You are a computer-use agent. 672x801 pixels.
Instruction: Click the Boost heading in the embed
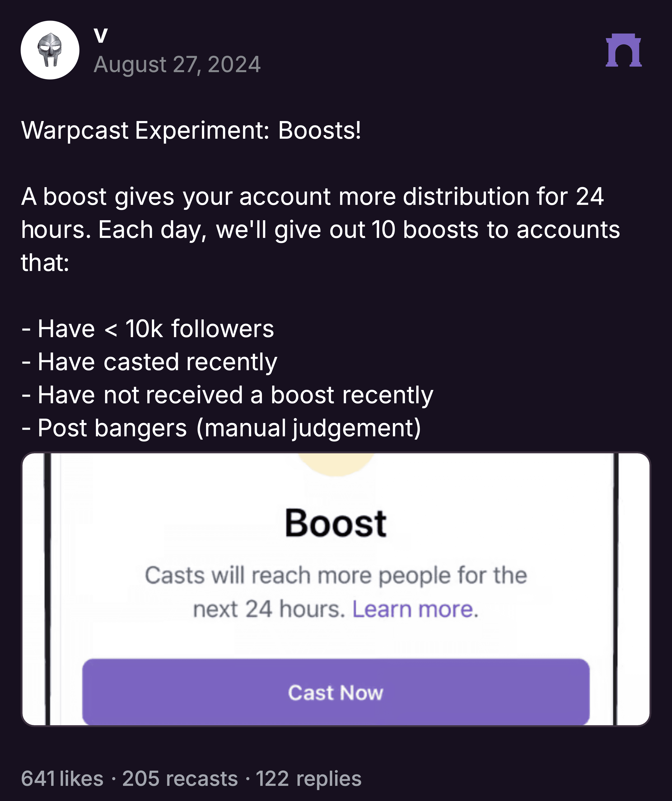click(336, 523)
